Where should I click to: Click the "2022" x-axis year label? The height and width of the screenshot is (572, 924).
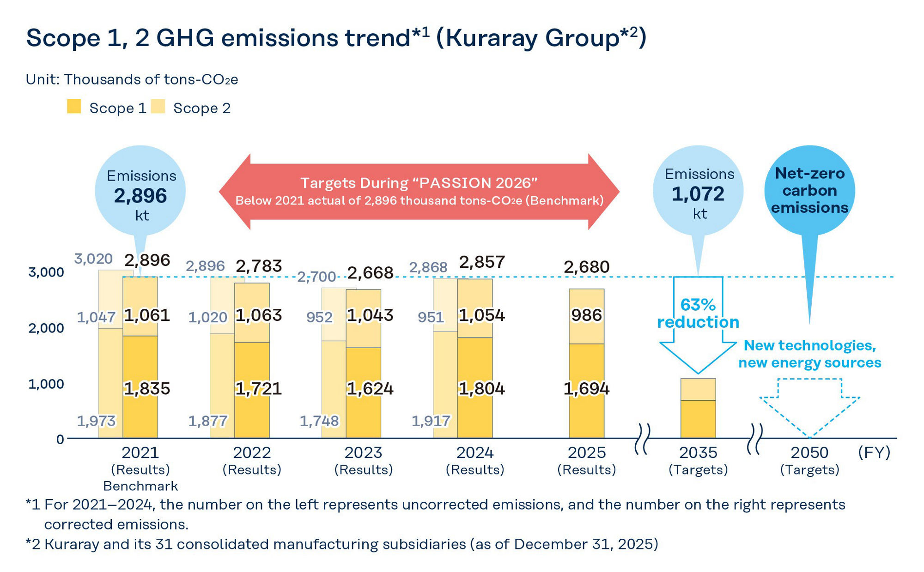pyautogui.click(x=252, y=452)
